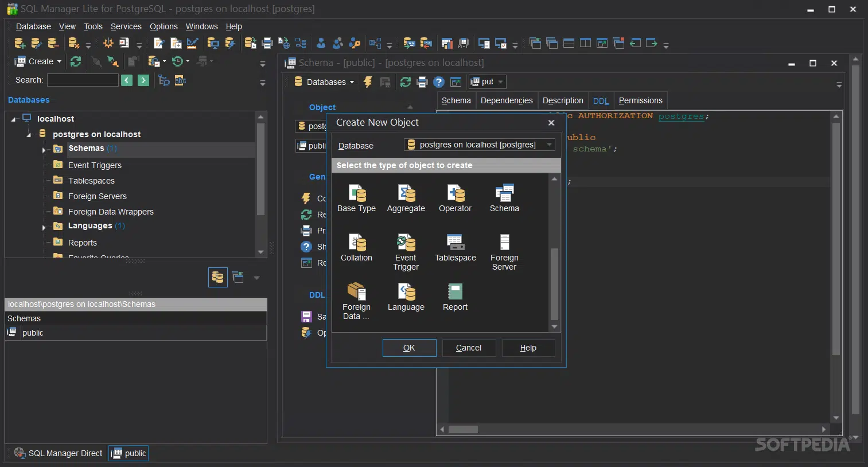Close the Create New Object dialog
The image size is (868, 467).
(x=551, y=123)
